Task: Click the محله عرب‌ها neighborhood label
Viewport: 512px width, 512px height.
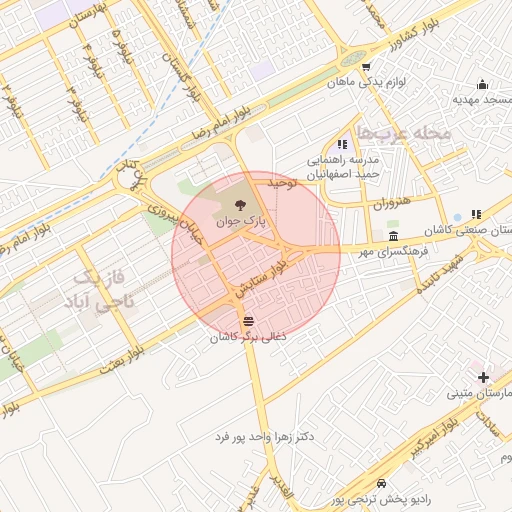Action: [404, 133]
